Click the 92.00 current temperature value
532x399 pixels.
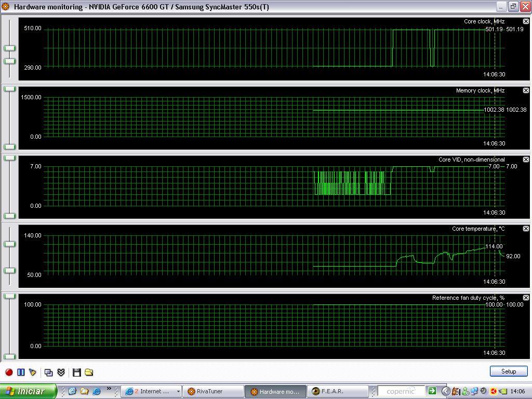513,256
